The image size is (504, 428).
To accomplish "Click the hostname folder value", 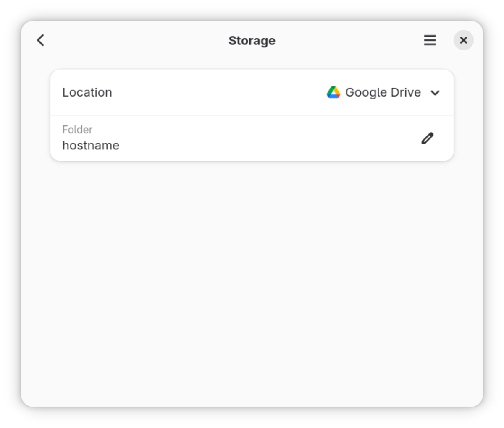I will [x=91, y=145].
